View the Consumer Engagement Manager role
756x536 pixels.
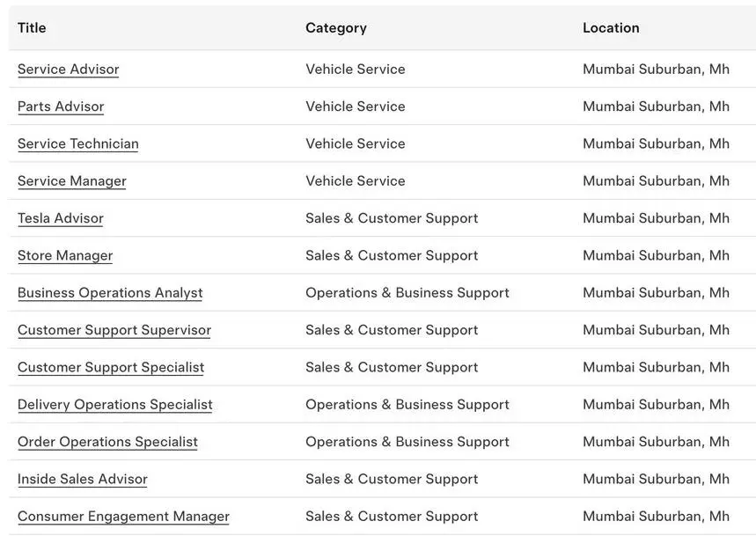[123, 517]
